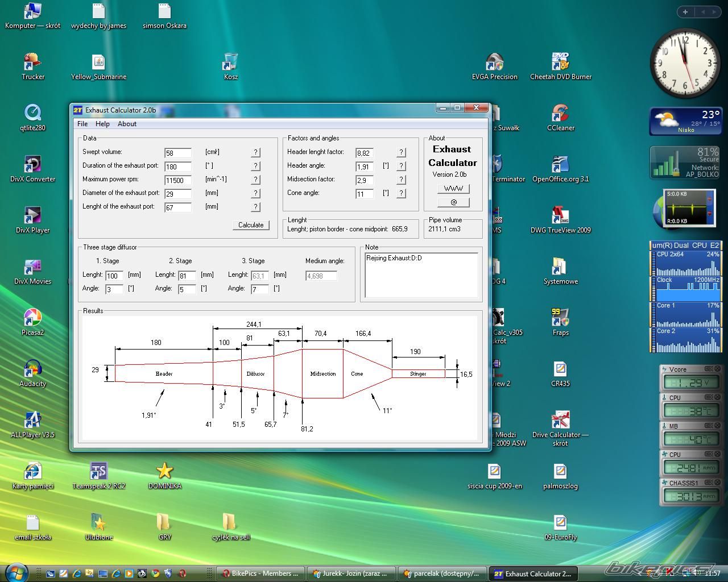The height and width of the screenshot is (582, 728).
Task: Select the Kosz recycle bin icon
Action: click(x=231, y=66)
